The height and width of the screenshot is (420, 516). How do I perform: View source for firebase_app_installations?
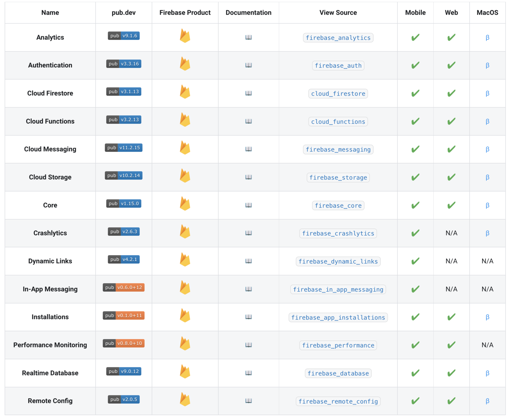[x=338, y=317]
